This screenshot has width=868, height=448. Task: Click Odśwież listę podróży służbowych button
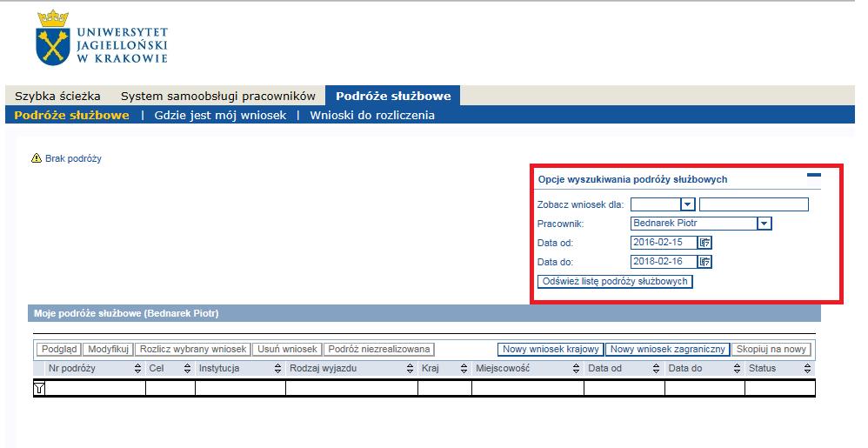point(615,281)
